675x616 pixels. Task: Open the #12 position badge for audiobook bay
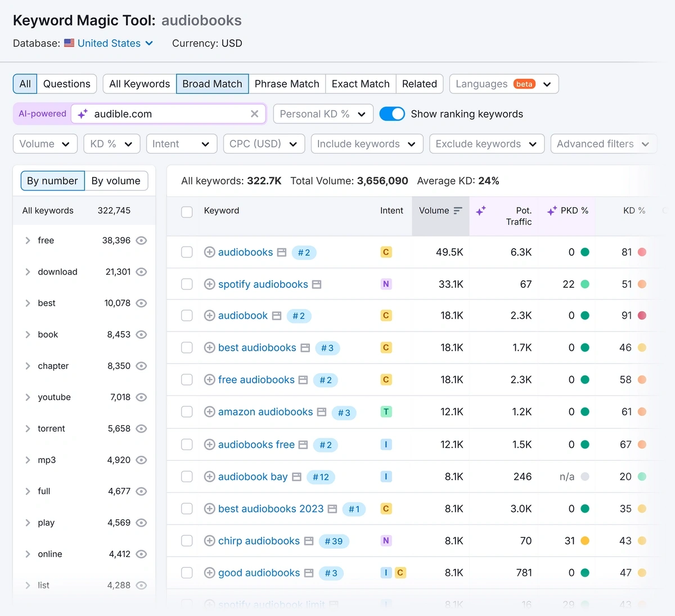[x=320, y=476]
